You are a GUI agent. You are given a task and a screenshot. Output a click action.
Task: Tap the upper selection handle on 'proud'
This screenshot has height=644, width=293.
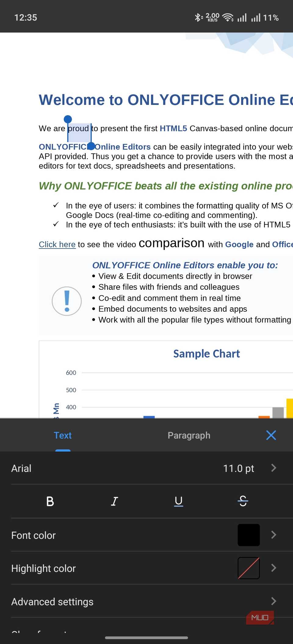point(68,119)
